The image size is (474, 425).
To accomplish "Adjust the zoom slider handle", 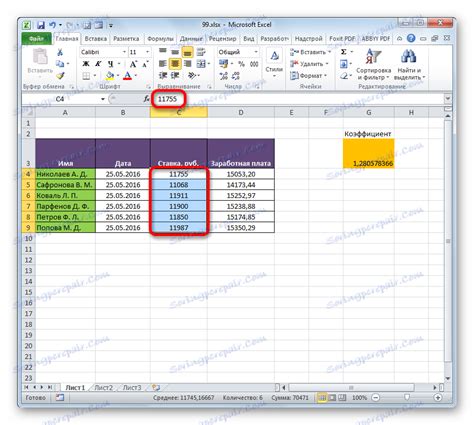I will [x=407, y=397].
